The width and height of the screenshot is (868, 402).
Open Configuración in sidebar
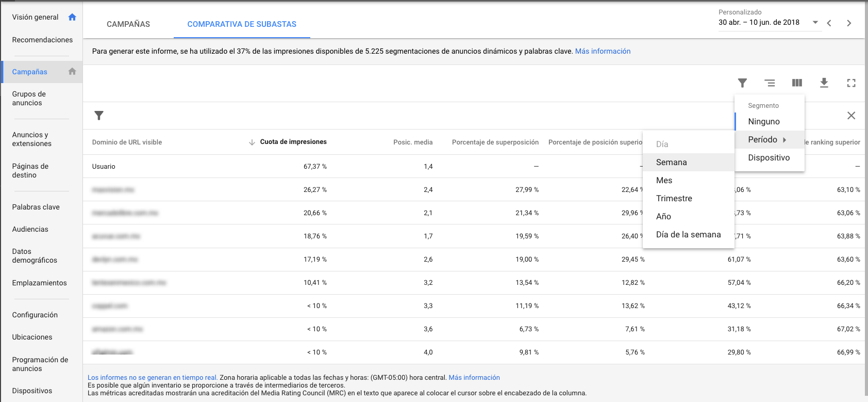point(35,315)
